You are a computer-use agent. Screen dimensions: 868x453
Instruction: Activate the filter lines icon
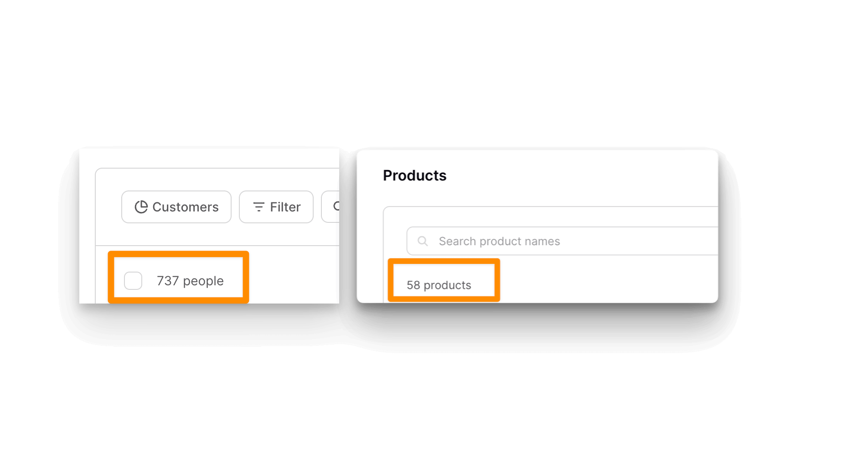(x=258, y=206)
